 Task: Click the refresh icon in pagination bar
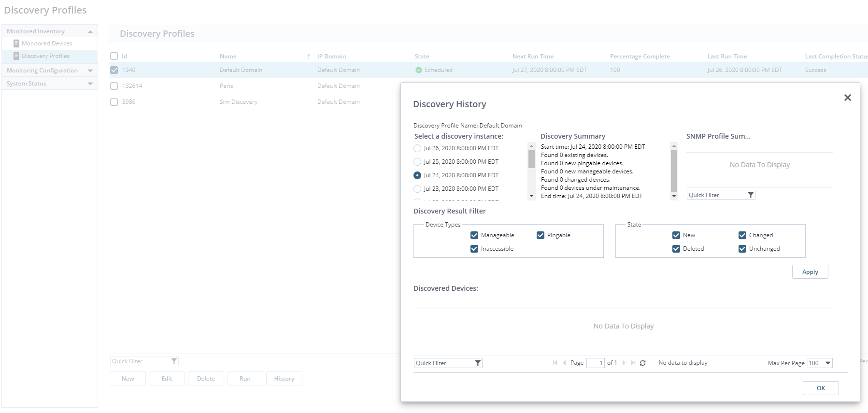(x=642, y=363)
